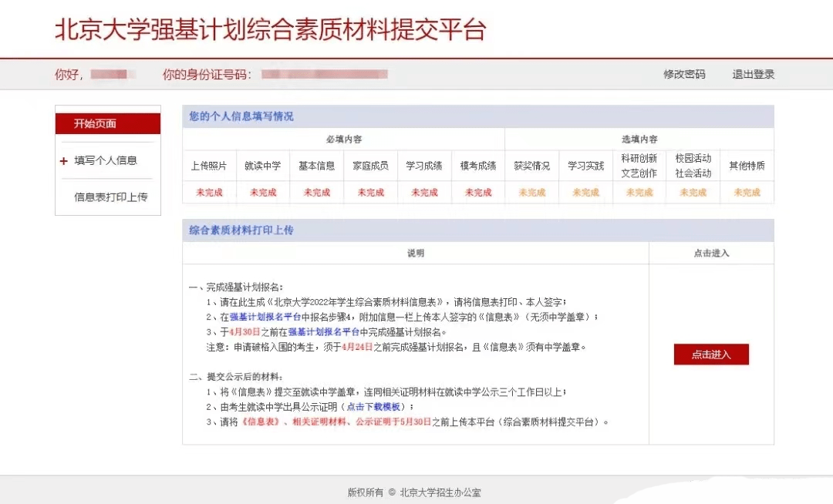
Task: Click 未完成 status under 学习实践
Action: tap(585, 193)
